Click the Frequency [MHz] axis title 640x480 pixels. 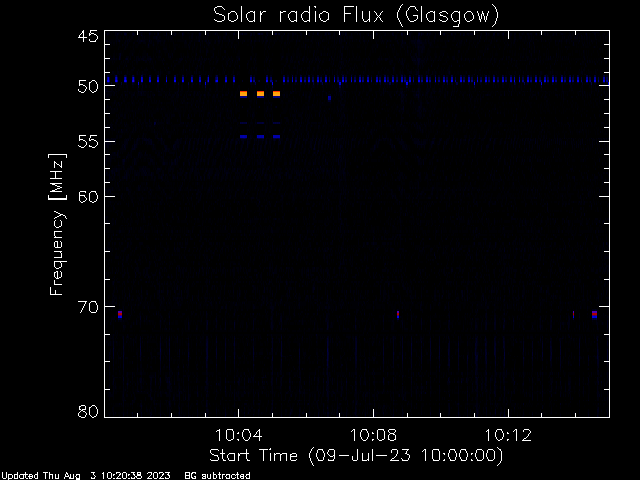(57, 224)
